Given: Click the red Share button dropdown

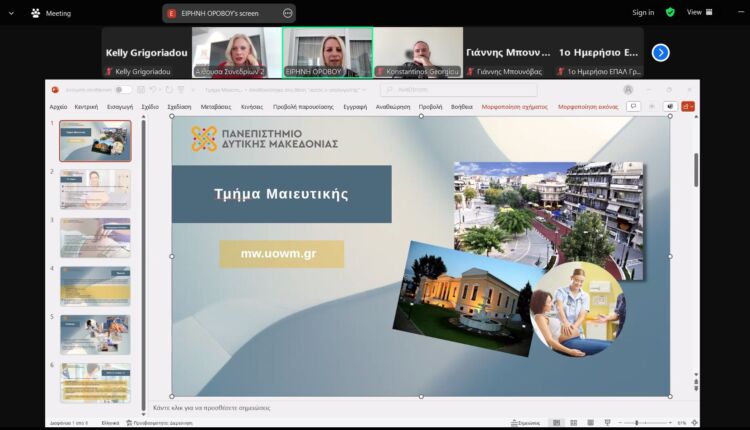Looking at the screenshot, I should tap(688, 106).
